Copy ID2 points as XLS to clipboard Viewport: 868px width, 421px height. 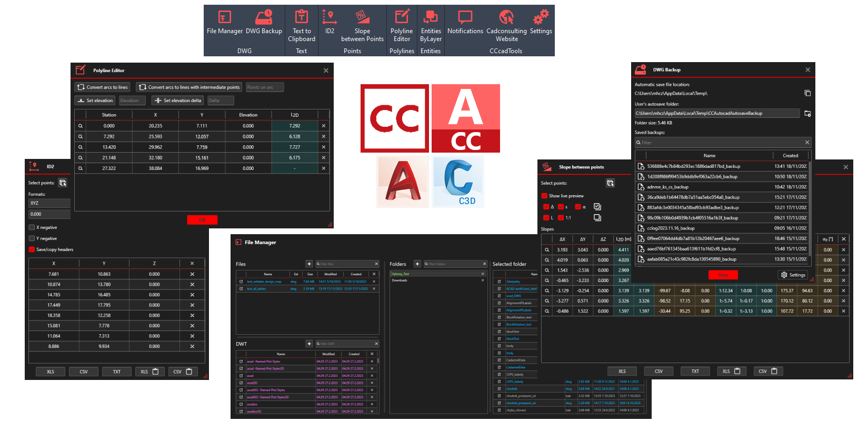(x=149, y=372)
